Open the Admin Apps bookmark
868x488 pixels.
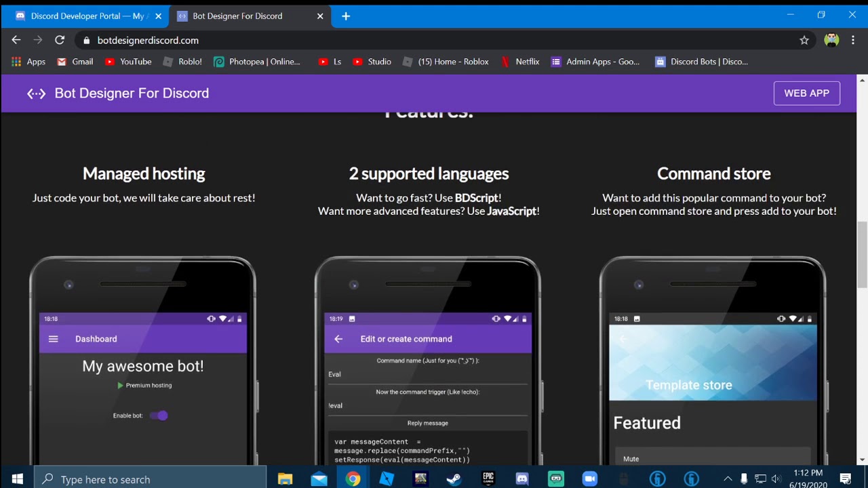coord(595,62)
